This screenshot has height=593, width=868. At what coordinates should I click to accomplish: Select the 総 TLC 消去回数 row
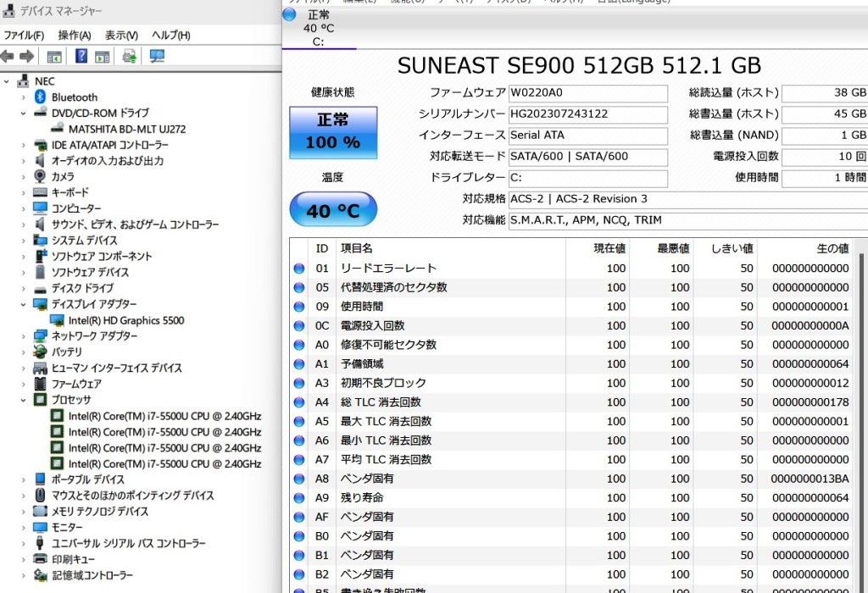[570, 402]
